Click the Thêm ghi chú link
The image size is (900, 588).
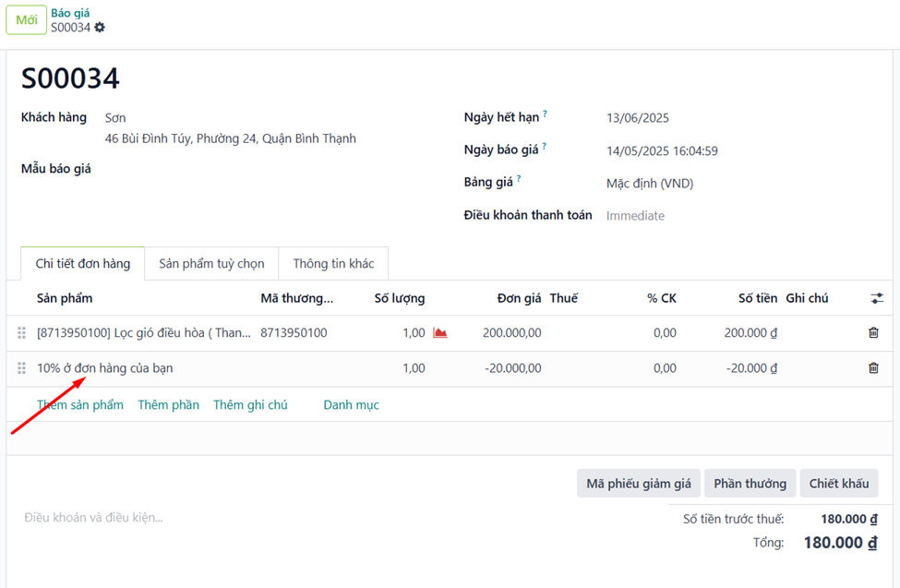[250, 405]
